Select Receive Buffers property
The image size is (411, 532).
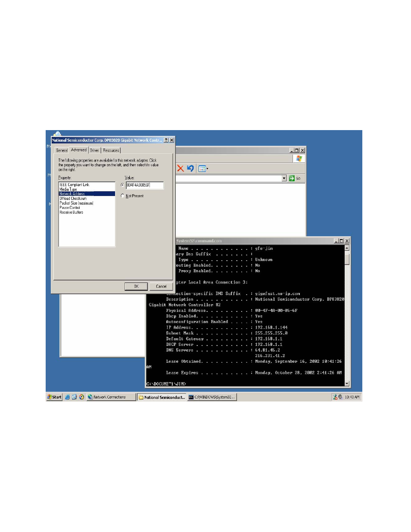point(87,212)
